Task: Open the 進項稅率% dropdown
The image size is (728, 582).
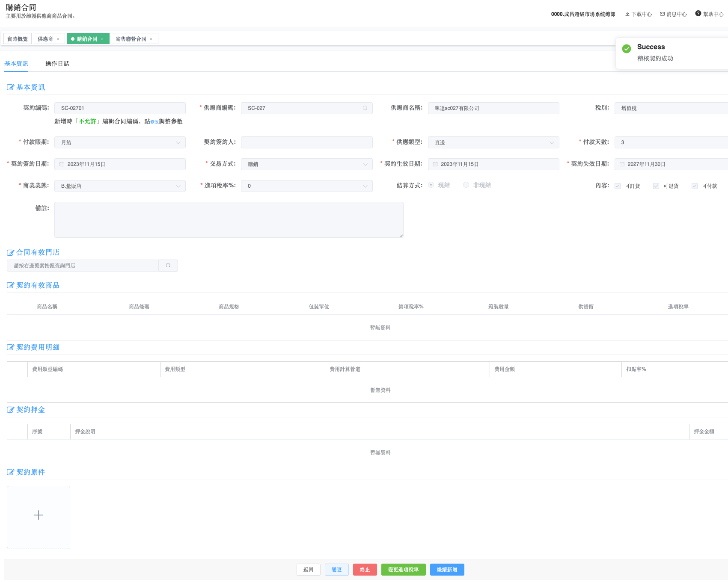Action: tap(306, 186)
